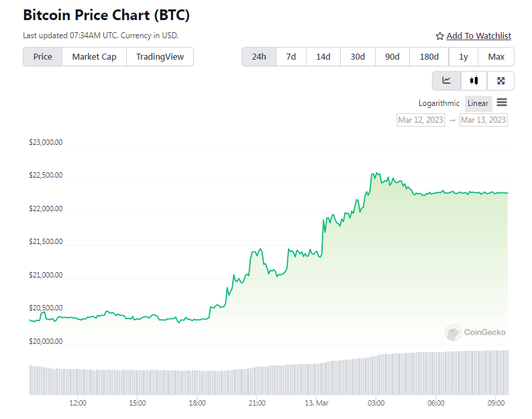Switch to the TradingView tab
The height and width of the screenshot is (419, 532).
coord(160,56)
